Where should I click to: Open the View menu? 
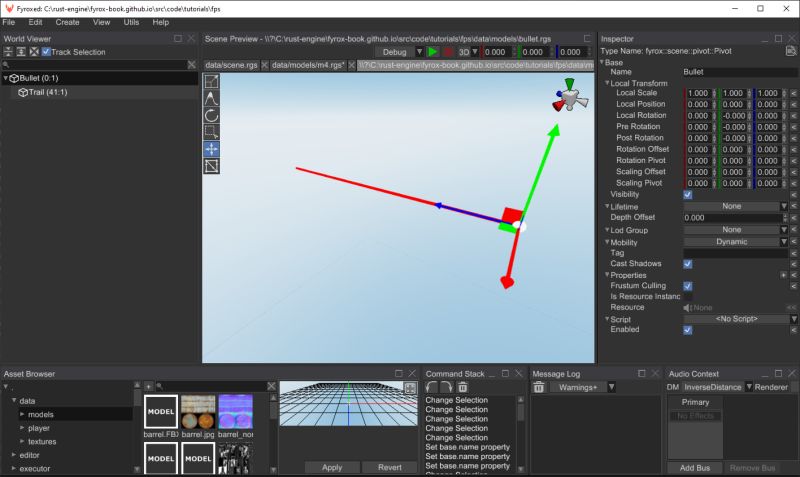(x=101, y=22)
